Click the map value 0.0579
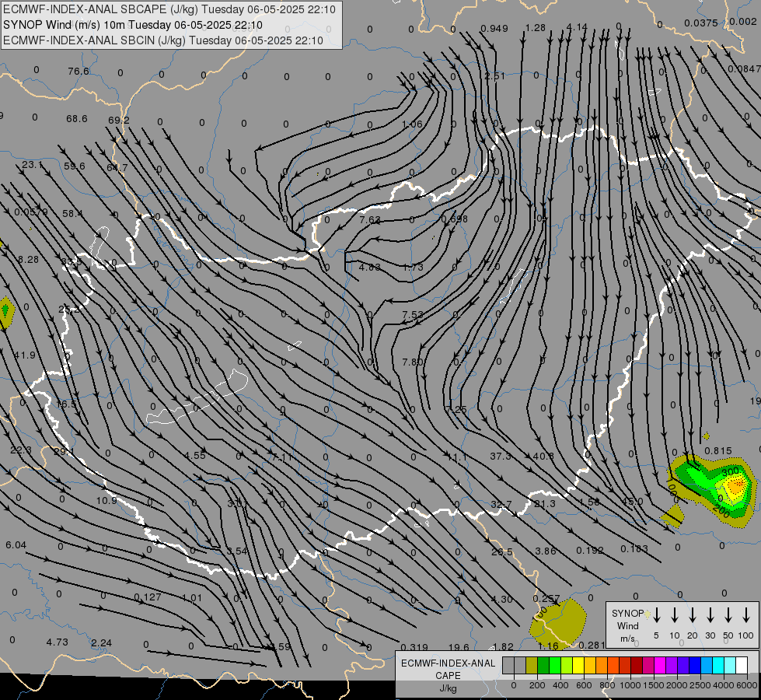Image resolution: width=761 pixels, height=700 pixels. pyautogui.click(x=31, y=212)
